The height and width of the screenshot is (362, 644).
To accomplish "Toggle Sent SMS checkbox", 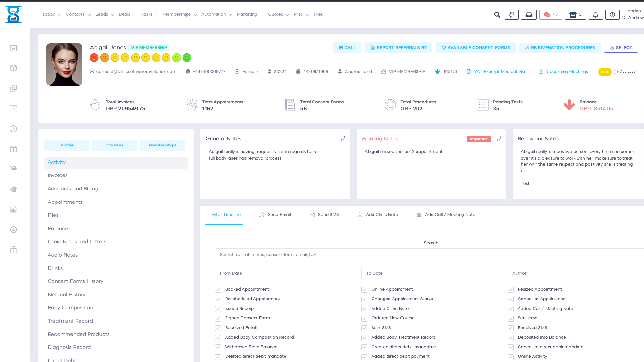I will point(364,328).
